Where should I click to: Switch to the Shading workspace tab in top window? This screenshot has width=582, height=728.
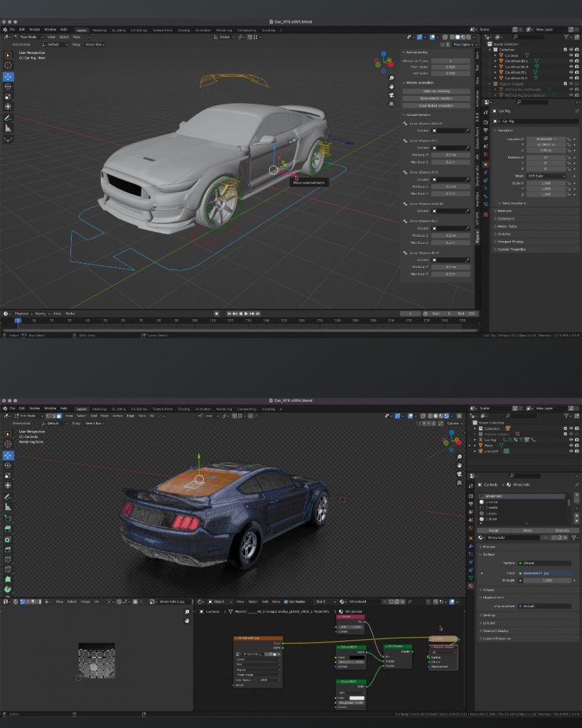point(184,30)
